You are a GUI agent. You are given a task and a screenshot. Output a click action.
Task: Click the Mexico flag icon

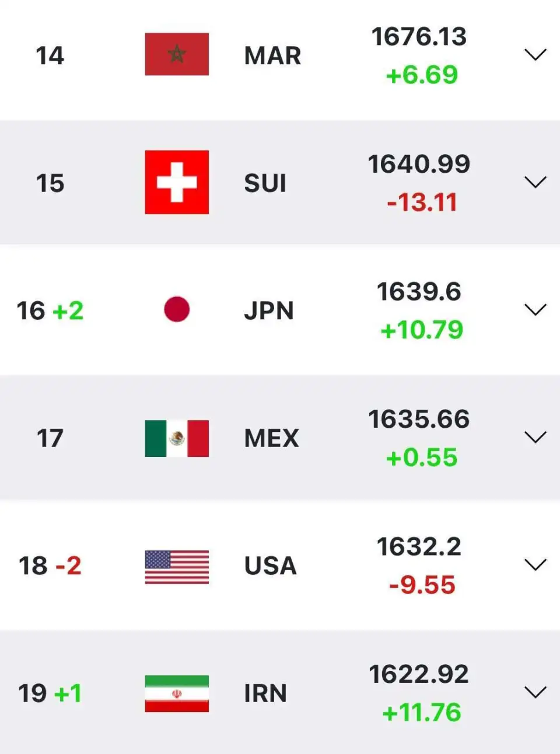click(177, 438)
